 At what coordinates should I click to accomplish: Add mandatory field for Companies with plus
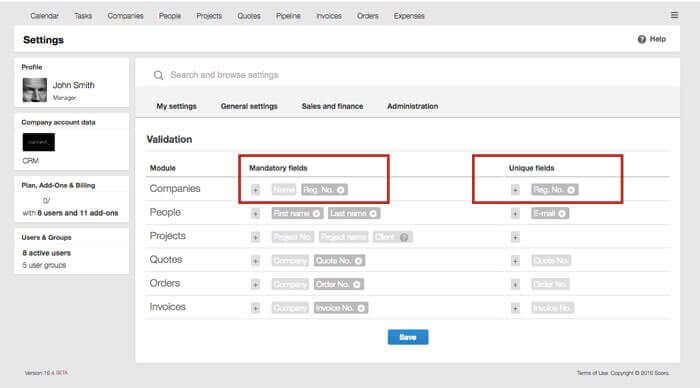pos(255,190)
